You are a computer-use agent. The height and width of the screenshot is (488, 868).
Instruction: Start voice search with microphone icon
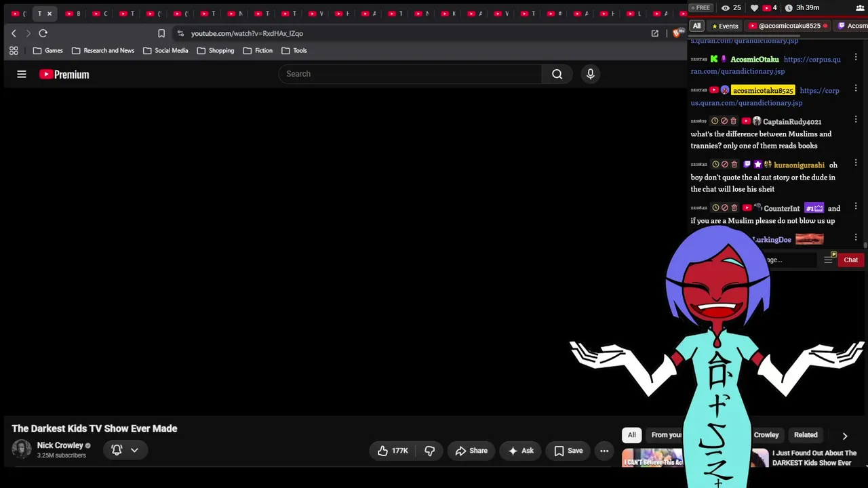click(x=591, y=74)
